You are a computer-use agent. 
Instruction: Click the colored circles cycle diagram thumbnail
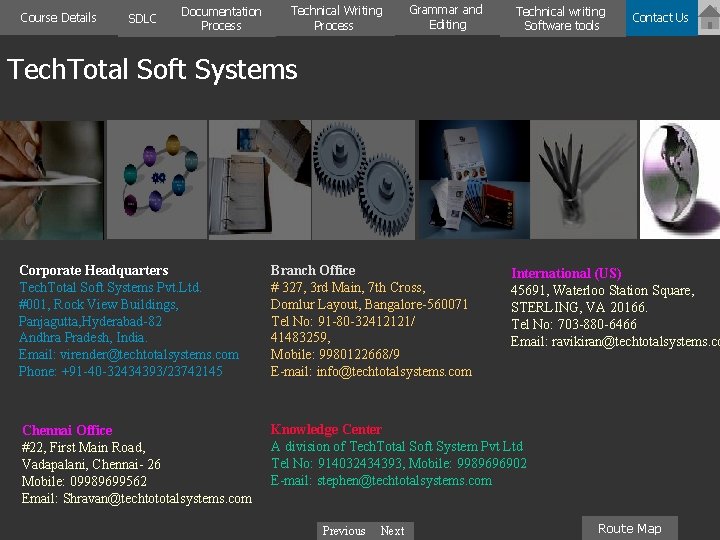pos(157,180)
